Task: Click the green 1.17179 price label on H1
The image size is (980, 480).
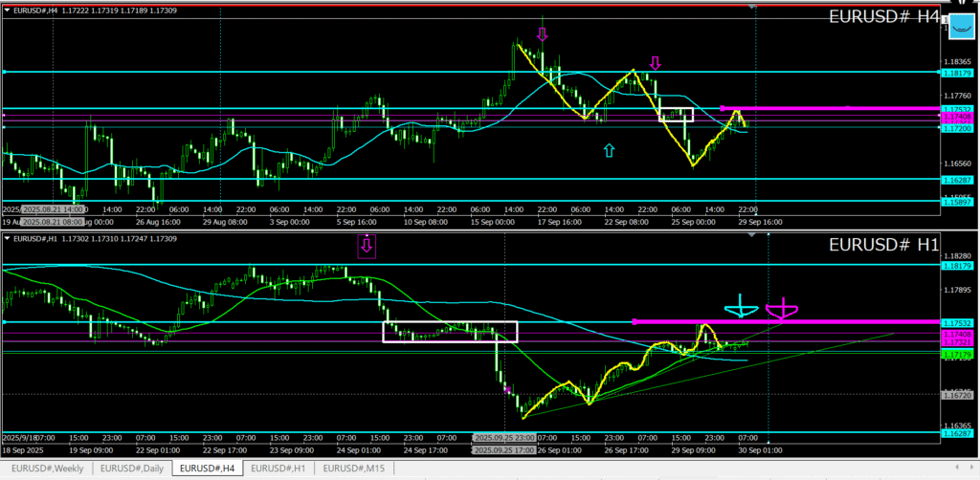Action: point(959,355)
